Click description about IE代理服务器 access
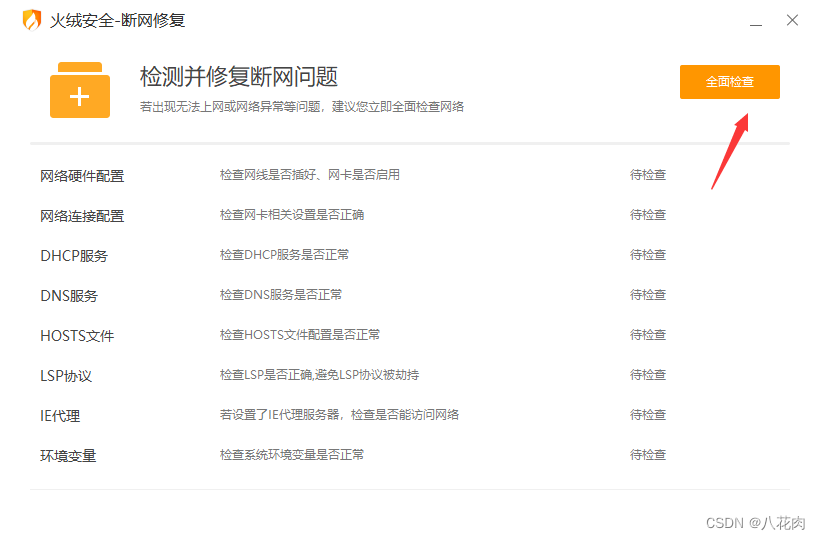Viewport: 820px width, 540px height. 339,415
